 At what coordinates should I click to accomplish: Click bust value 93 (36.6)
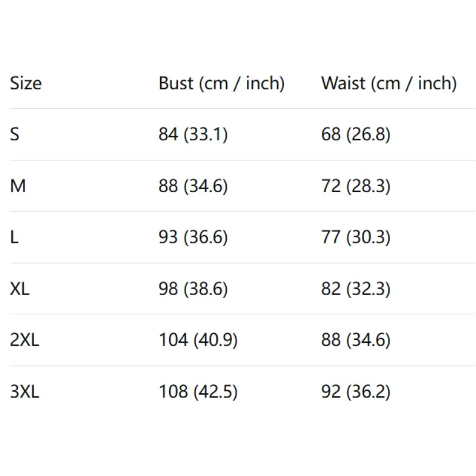click(x=193, y=237)
